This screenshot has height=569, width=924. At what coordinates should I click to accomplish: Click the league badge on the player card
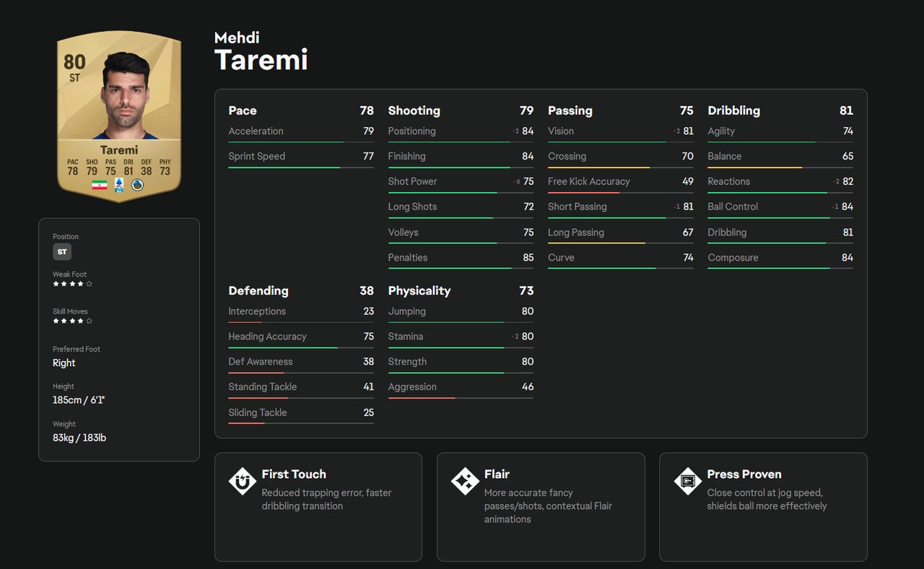[x=119, y=185]
